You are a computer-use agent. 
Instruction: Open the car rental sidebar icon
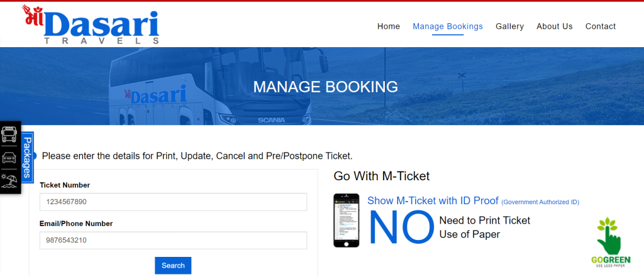tap(9, 157)
